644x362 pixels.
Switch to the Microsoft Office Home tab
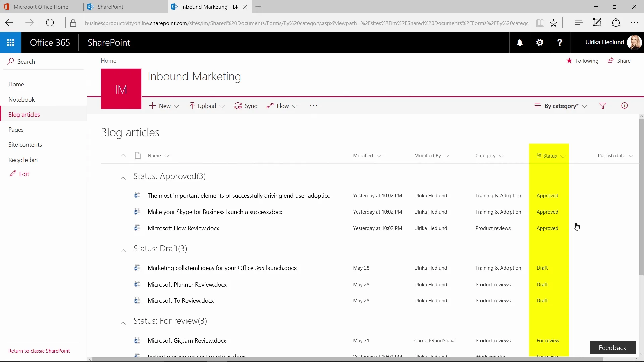pos(41,7)
